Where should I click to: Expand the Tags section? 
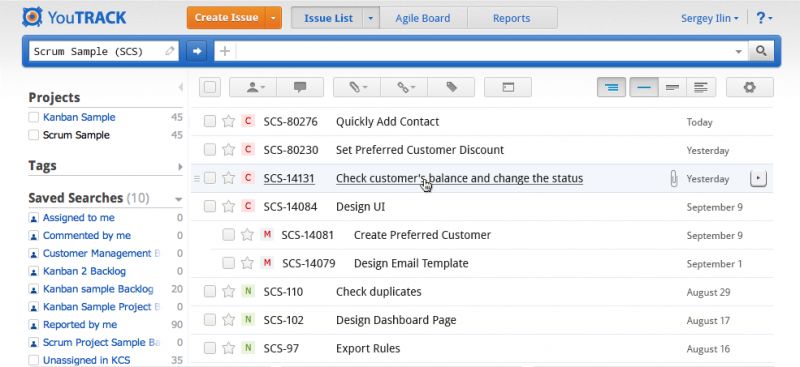[x=180, y=166]
